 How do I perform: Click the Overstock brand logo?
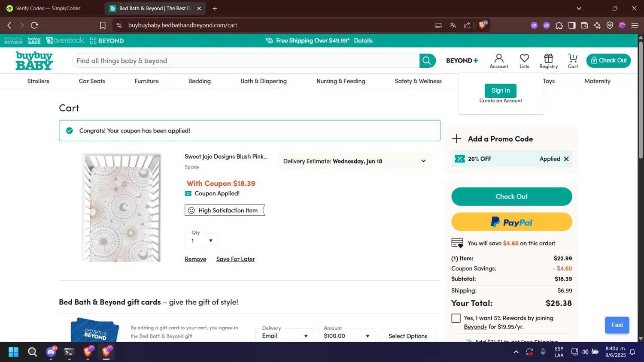click(65, 41)
